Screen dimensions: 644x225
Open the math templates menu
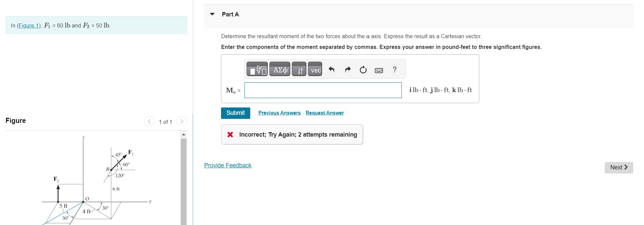coord(257,69)
